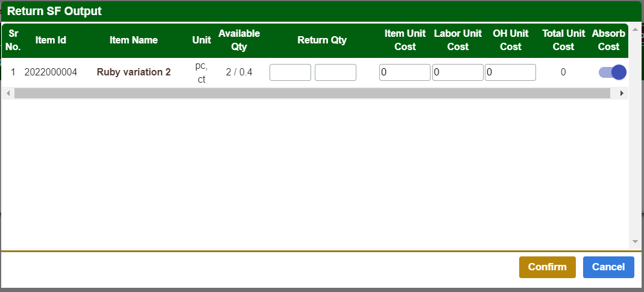Focus the second Return Qty input box
644x292 pixels.
(335, 72)
